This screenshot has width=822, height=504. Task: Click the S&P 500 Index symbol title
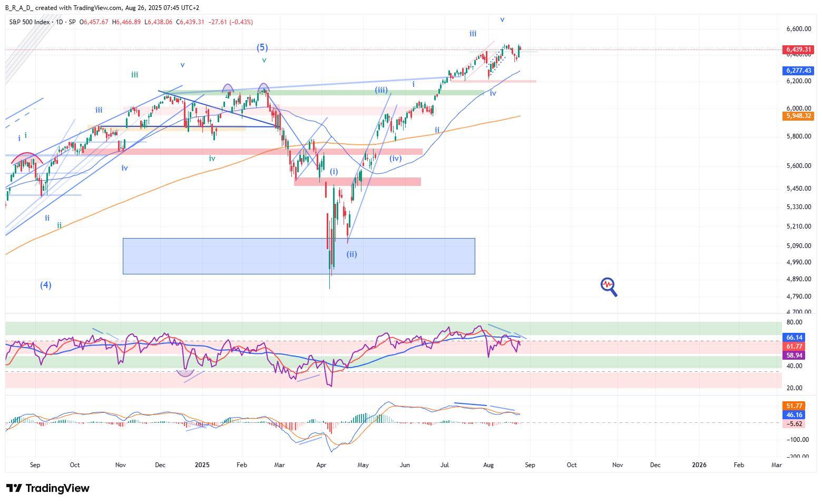coord(30,22)
